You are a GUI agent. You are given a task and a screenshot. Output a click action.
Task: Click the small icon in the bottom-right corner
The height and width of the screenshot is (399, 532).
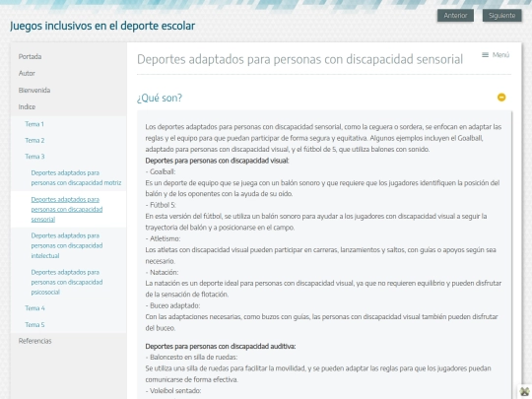pos(524,392)
